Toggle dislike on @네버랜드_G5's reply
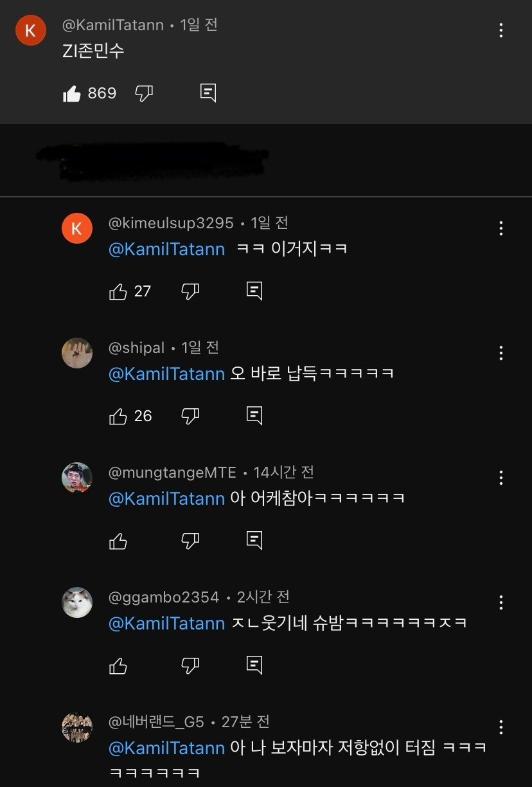 [x=190, y=784]
